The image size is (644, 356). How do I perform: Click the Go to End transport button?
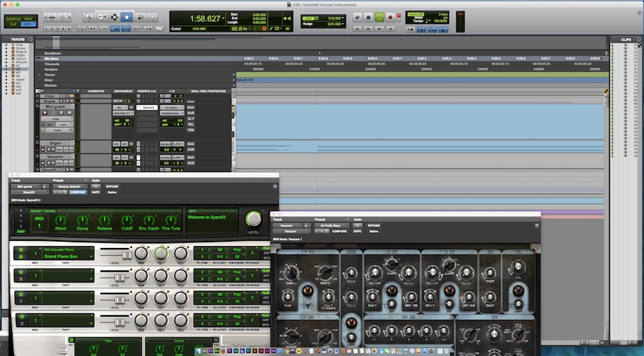coord(390,29)
